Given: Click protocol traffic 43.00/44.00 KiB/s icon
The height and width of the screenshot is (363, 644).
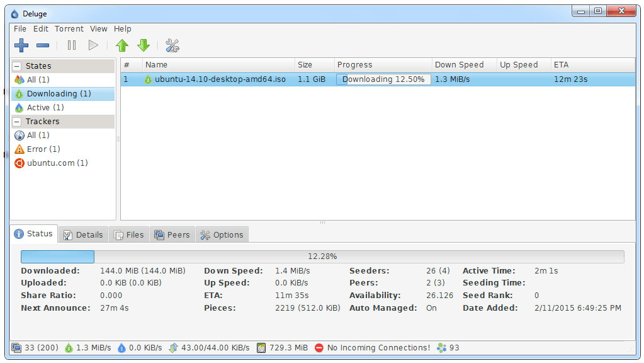Looking at the screenshot, I should pos(173,349).
